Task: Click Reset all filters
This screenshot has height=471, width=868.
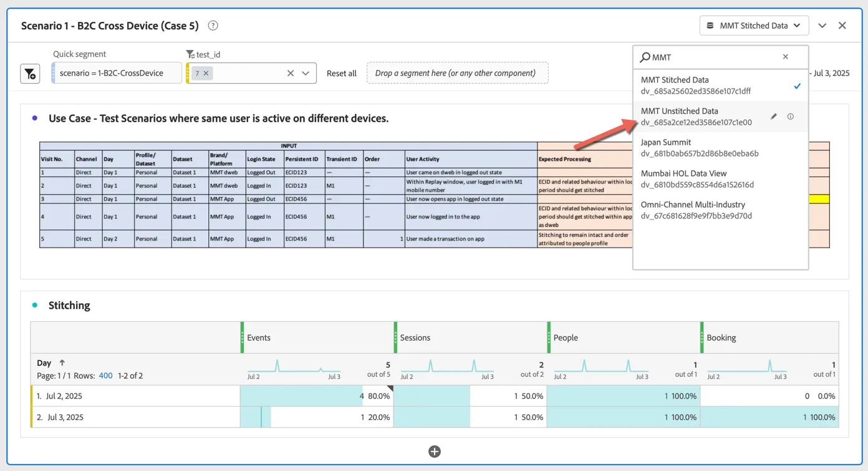Action: click(x=342, y=73)
